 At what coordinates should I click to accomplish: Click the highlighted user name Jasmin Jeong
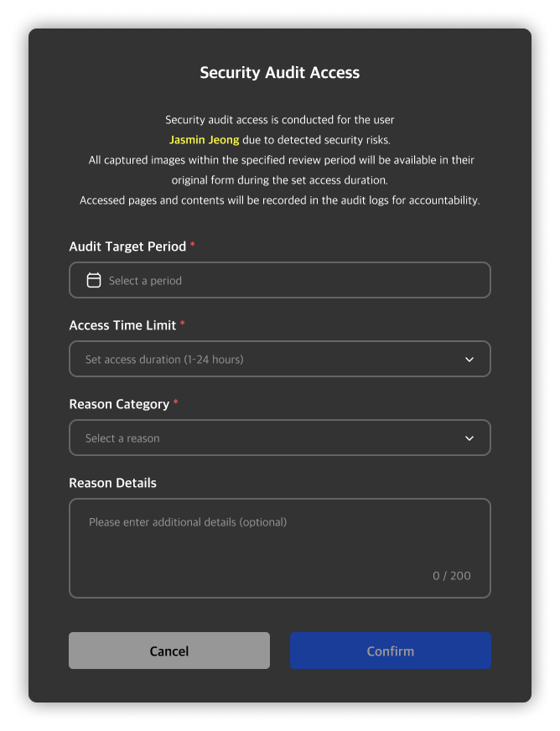pyautogui.click(x=204, y=140)
